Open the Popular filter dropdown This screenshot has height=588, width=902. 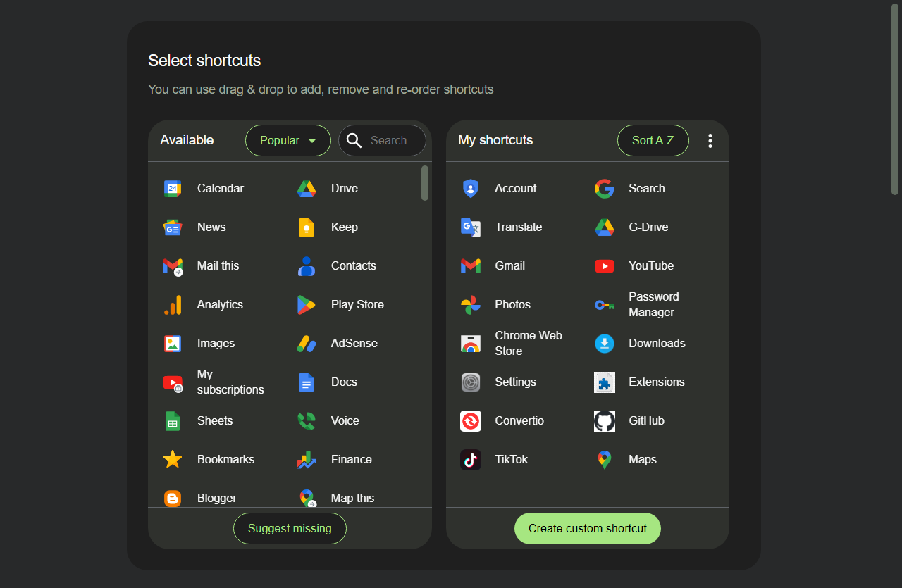point(288,140)
